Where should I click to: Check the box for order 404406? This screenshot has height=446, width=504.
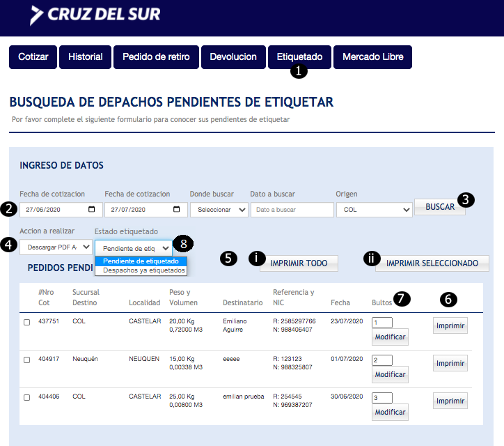tap(26, 397)
